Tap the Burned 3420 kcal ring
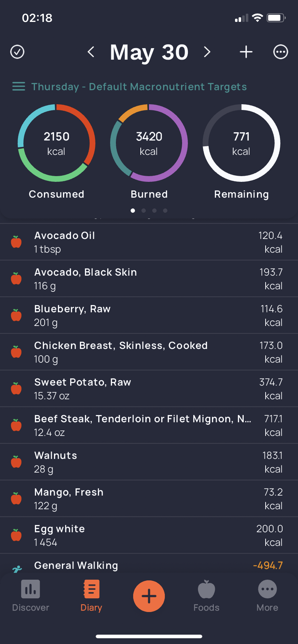Screen dimensions: 298x644 [x=149, y=143]
